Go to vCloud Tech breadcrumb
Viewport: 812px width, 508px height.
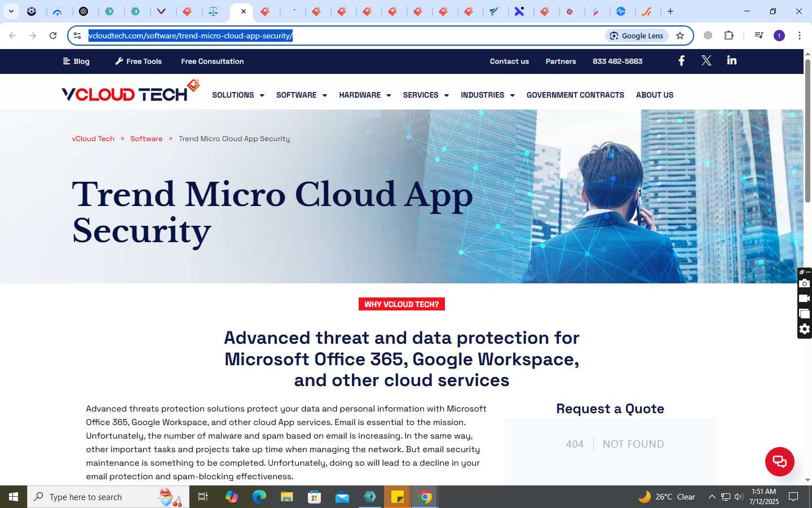point(93,138)
